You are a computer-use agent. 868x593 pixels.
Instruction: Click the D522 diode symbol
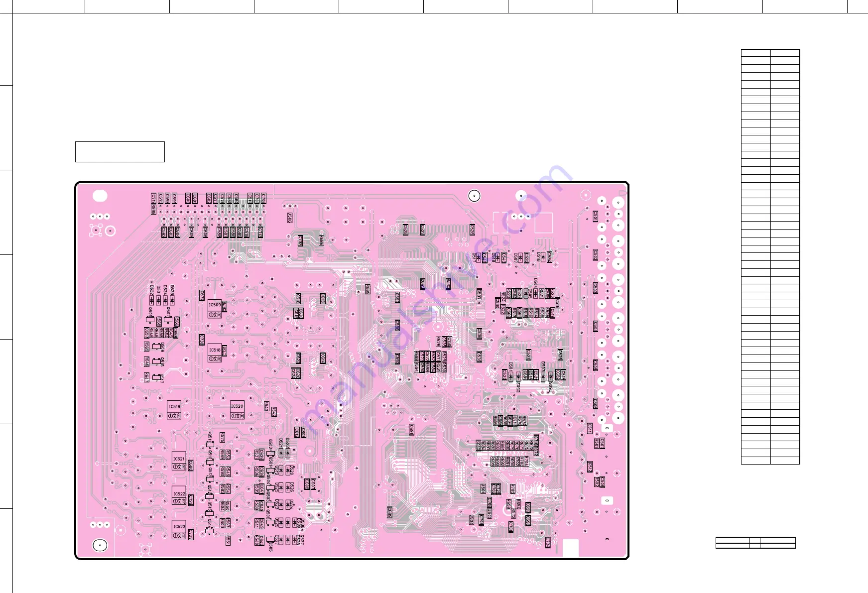click(288, 452)
